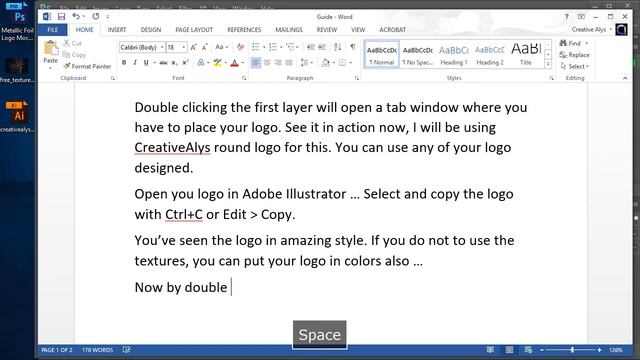Screen dimensions: 640x360
Task: Open the Paragraph dialog launcher
Action: pos(356,78)
